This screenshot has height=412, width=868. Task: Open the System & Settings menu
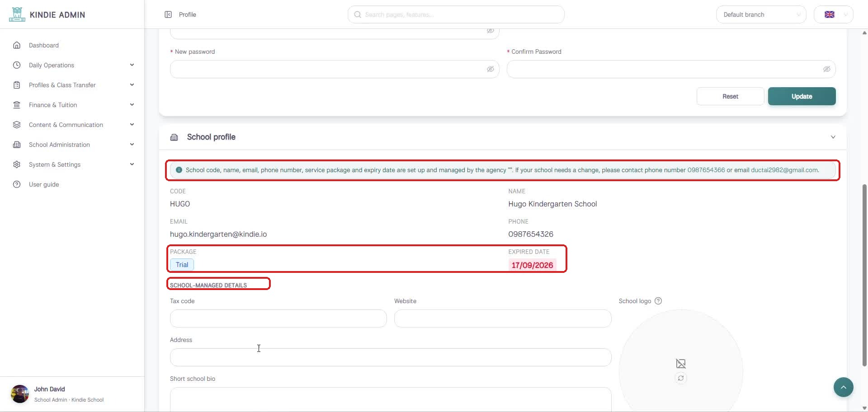72,164
